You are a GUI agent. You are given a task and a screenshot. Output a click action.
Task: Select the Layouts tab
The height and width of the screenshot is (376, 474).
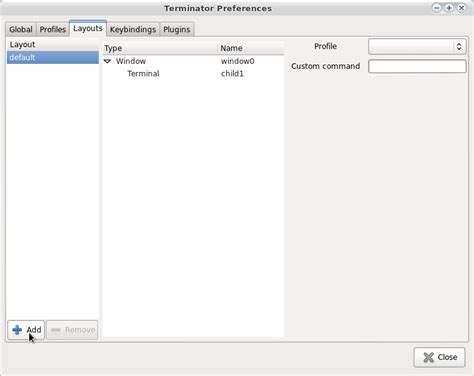tap(88, 28)
